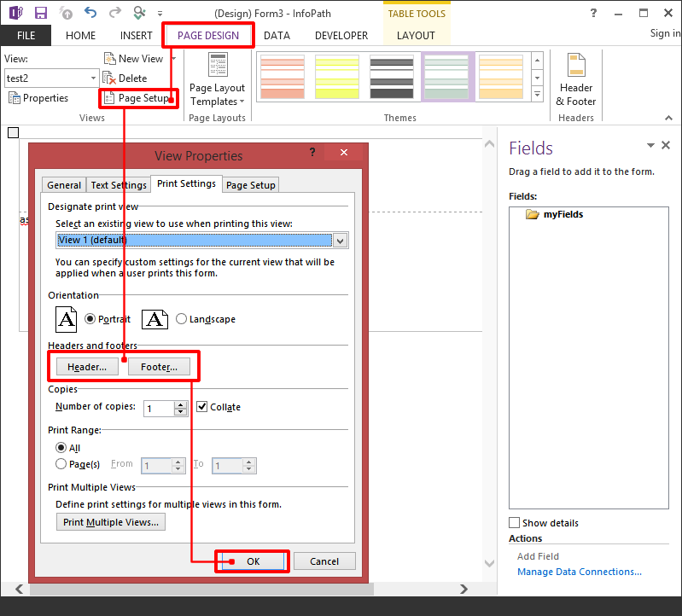Apply the green-gray selected theme
This screenshot has width=682, height=616.
446,77
